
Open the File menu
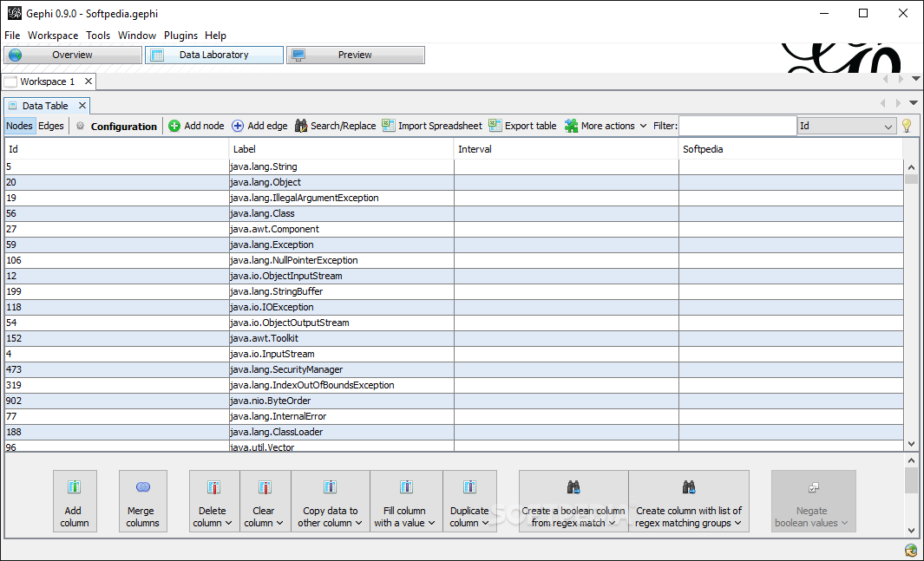click(12, 36)
